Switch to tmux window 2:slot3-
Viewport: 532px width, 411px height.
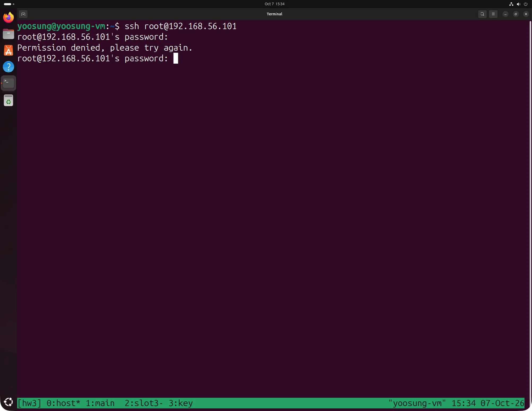click(x=144, y=403)
